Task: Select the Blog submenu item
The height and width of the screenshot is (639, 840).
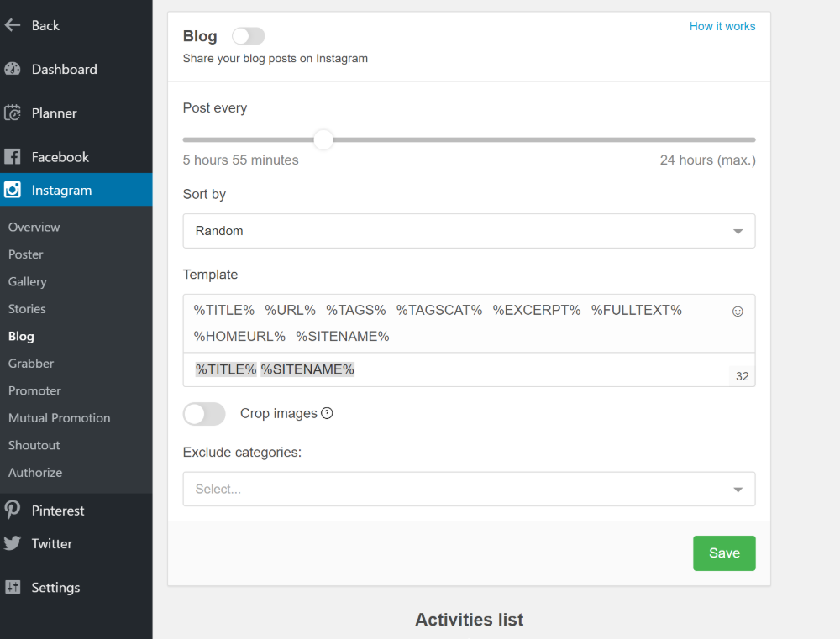Action: (22, 337)
